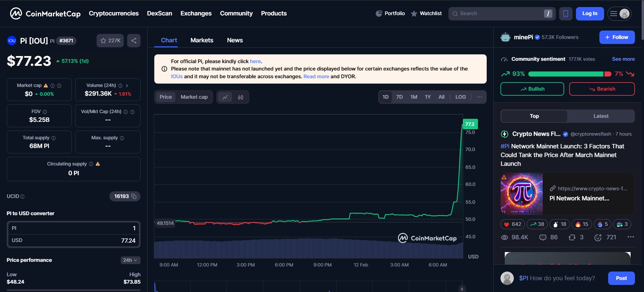Open the Portfolio pie icon link

(x=390, y=13)
